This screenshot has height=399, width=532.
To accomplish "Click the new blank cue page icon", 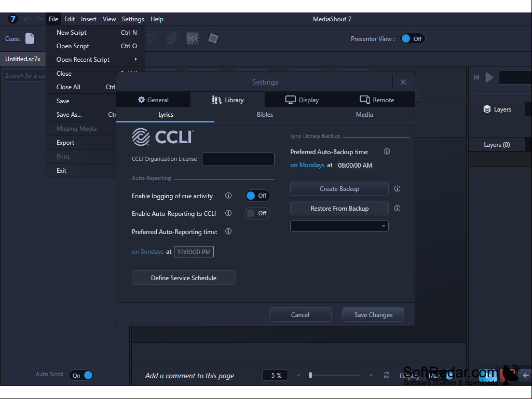I will pos(30,38).
